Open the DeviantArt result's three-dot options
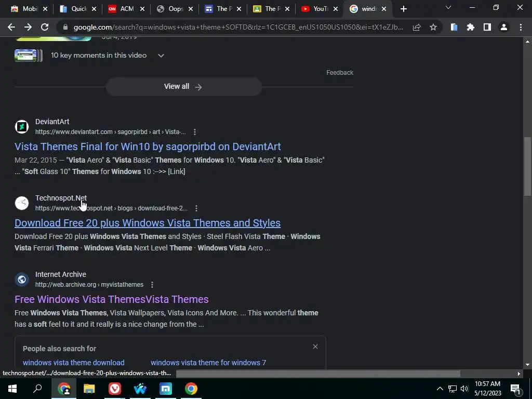Image resolution: width=532 pixels, height=399 pixels. tap(194, 132)
